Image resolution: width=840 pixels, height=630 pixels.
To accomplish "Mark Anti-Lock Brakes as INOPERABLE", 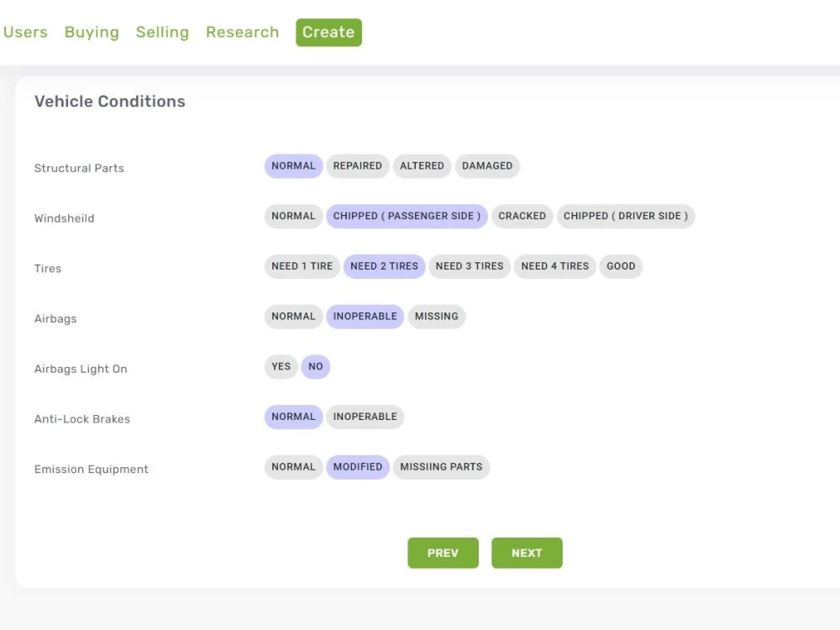I will [365, 417].
